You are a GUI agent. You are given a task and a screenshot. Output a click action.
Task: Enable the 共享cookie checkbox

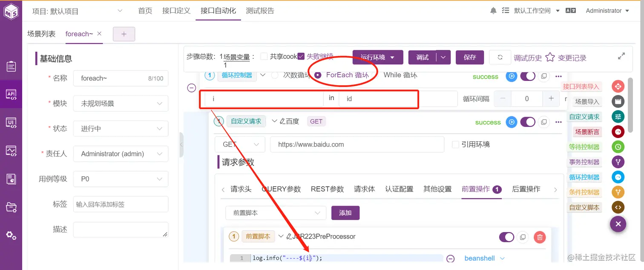[264, 56]
